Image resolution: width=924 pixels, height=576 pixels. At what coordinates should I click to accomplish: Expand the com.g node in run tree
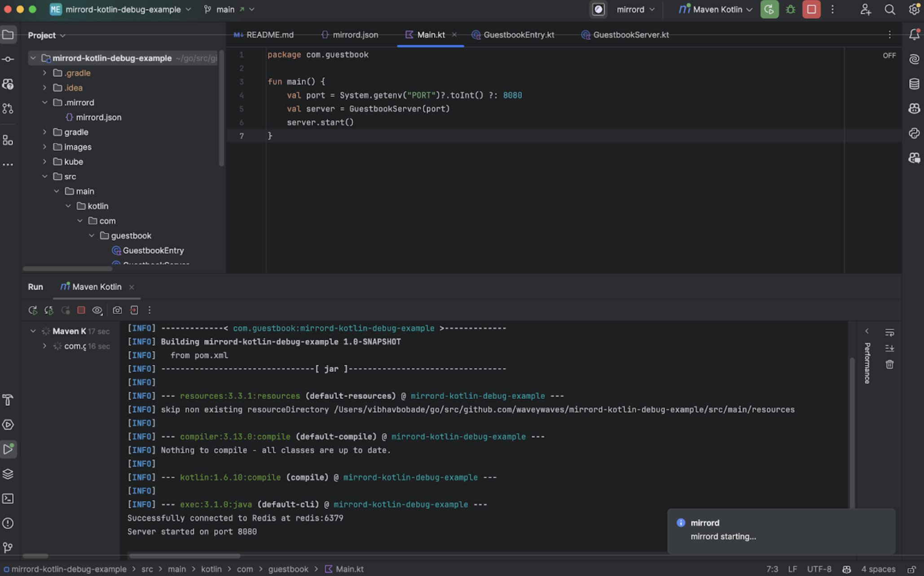tap(45, 346)
